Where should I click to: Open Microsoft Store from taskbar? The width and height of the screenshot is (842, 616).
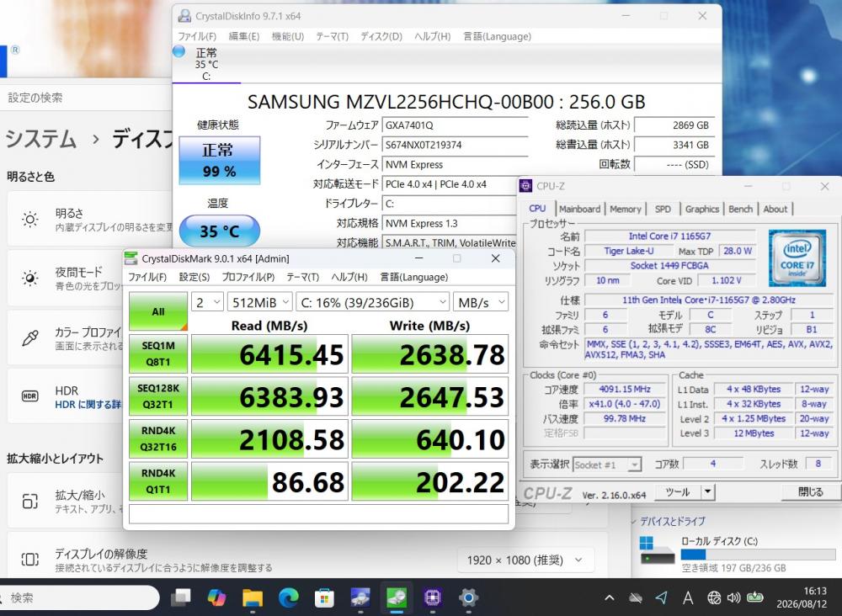(x=324, y=597)
